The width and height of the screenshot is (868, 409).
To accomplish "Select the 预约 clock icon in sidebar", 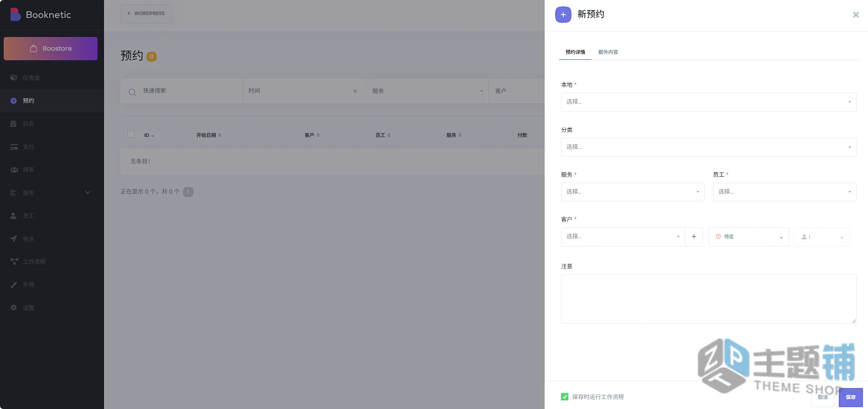I will tap(14, 101).
